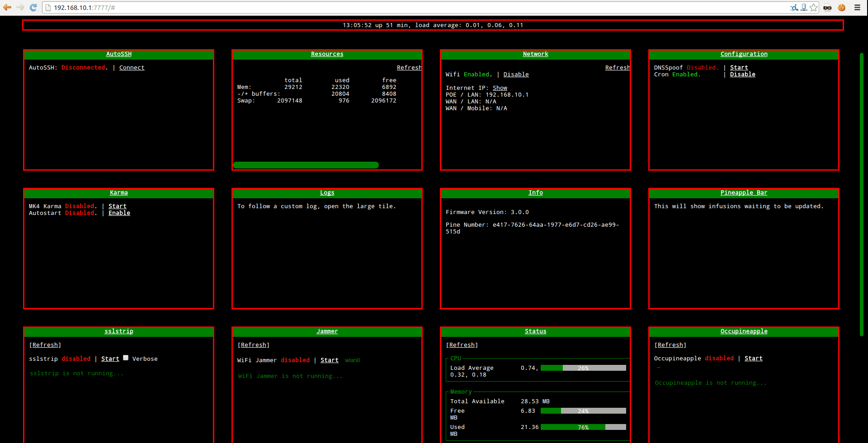The width and height of the screenshot is (868, 443).
Task: Reload the page with the refresh icon
Action: point(33,7)
